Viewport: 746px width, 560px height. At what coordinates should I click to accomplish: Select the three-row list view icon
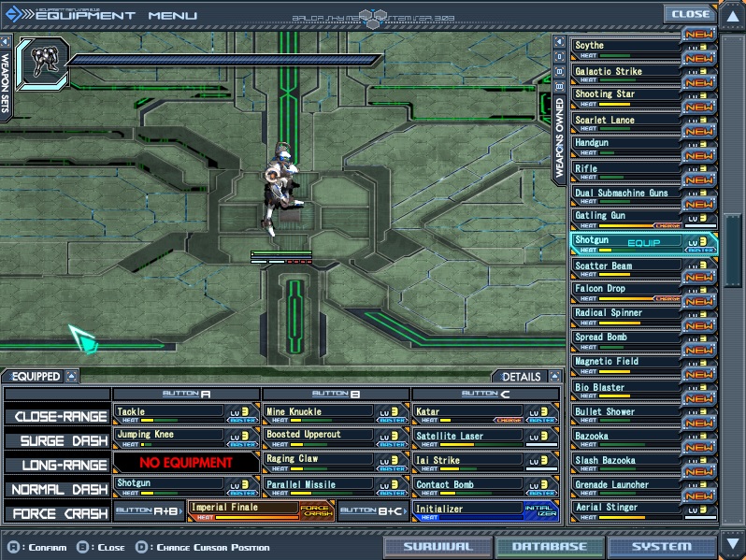(559, 87)
